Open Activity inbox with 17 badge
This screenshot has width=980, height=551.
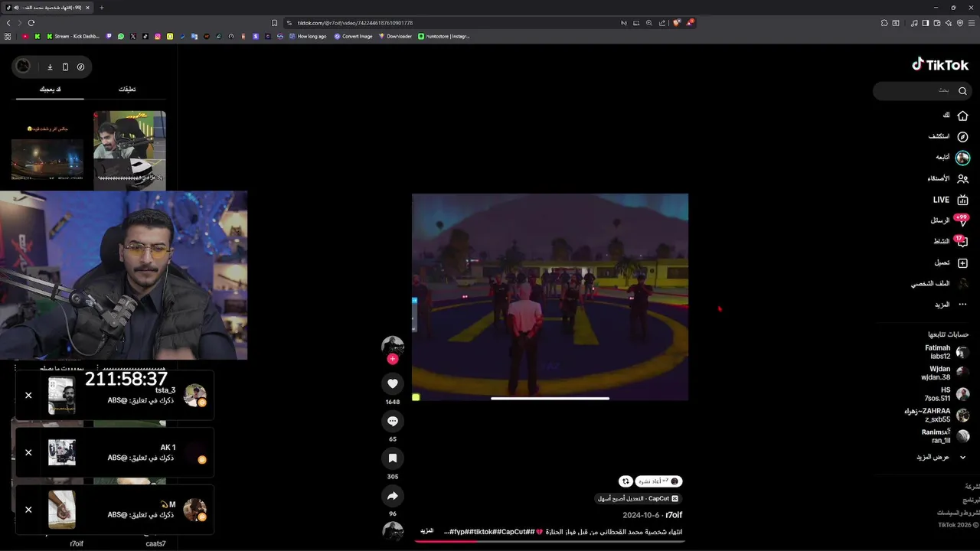point(962,242)
